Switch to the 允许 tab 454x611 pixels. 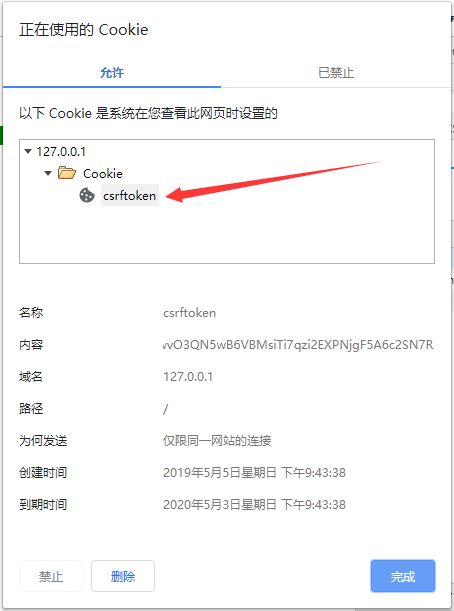click(x=112, y=72)
